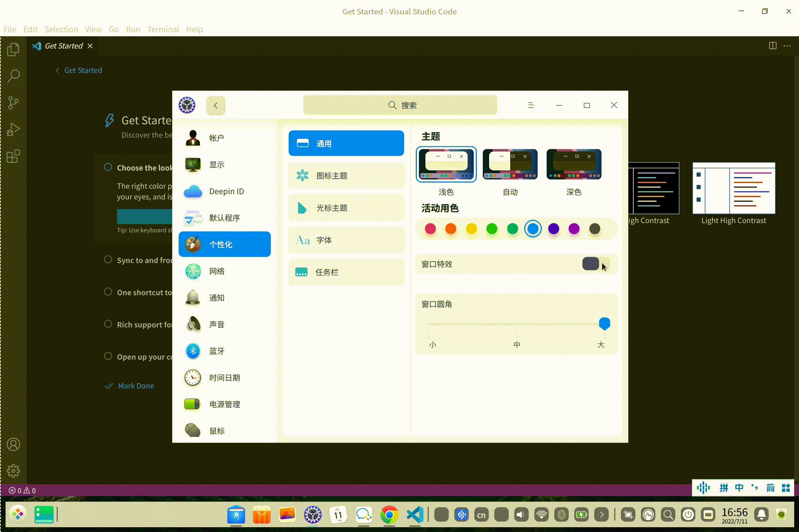Launch Chrome from the dock

tap(389, 515)
